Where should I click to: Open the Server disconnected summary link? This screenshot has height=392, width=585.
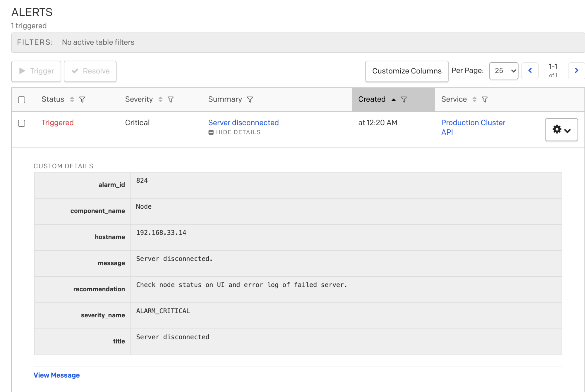[243, 123]
